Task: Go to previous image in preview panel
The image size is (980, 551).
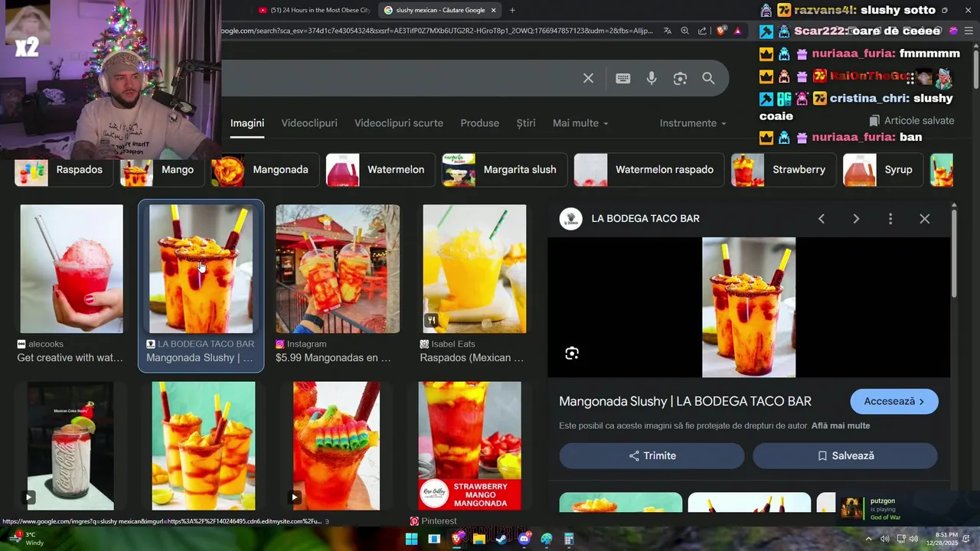Action: coord(821,219)
